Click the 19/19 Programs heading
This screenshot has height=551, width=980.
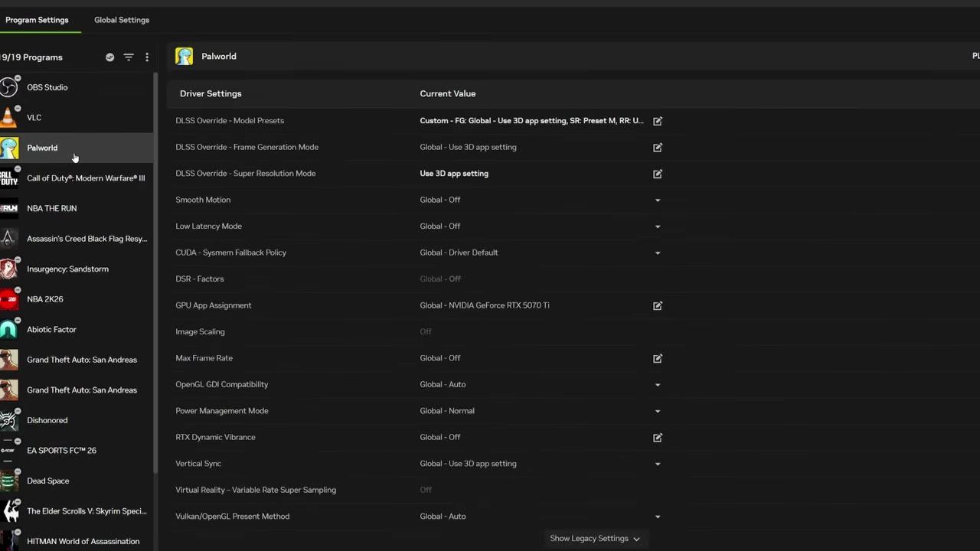[x=31, y=57]
